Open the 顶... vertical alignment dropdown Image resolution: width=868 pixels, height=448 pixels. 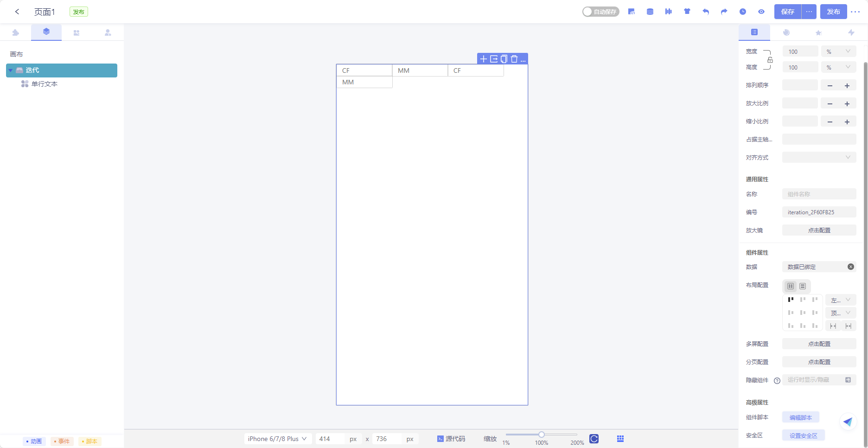pos(841,313)
